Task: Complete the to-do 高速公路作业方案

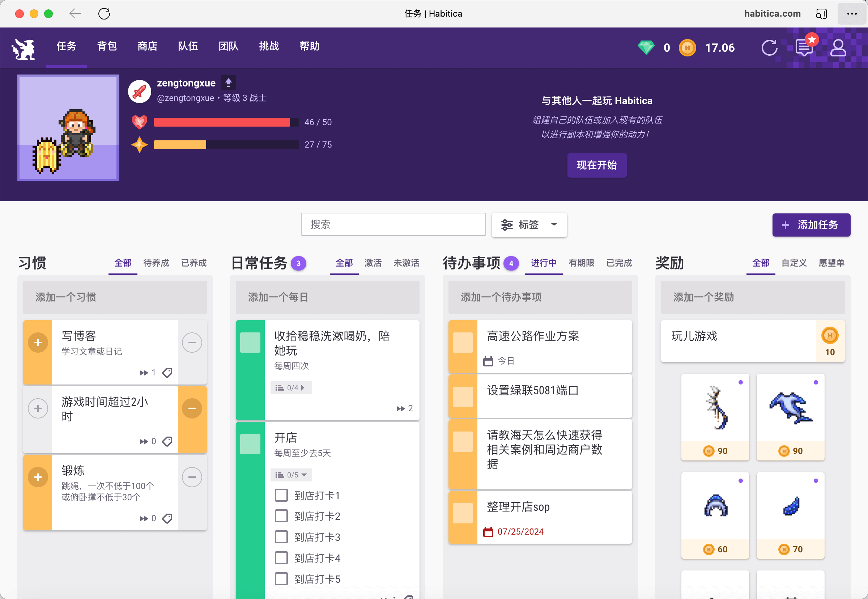Action: 462,342
